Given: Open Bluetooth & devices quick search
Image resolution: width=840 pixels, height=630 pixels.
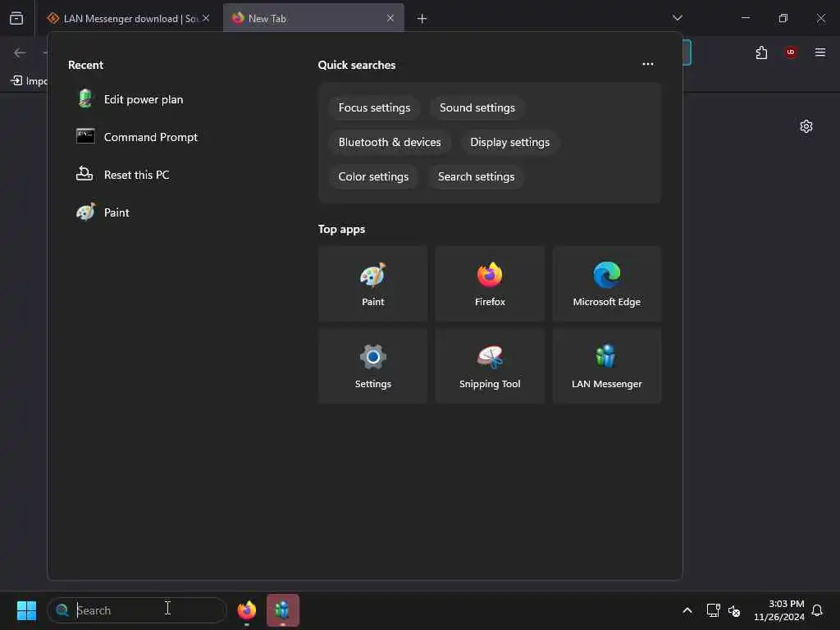Looking at the screenshot, I should [390, 143].
